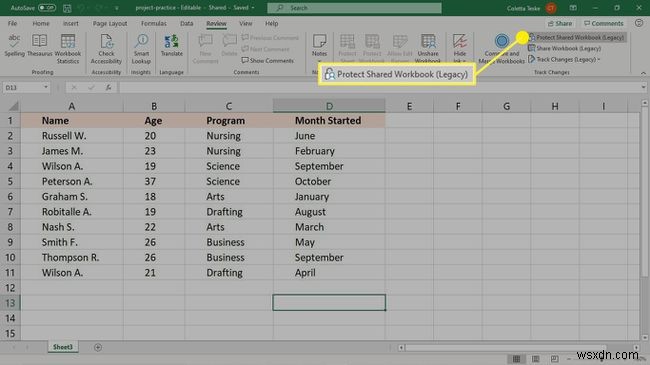Screen dimensions: 650x365
Task: Select column D header
Action: click(329, 106)
